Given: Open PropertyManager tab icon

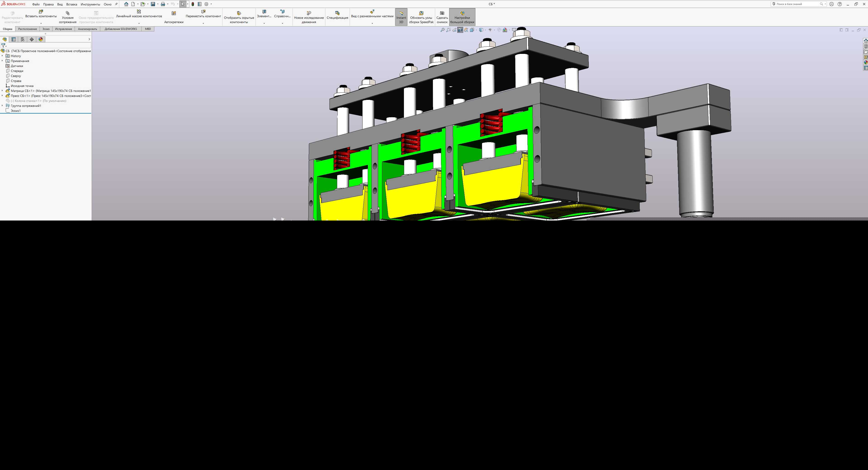Looking at the screenshot, I should (x=14, y=39).
